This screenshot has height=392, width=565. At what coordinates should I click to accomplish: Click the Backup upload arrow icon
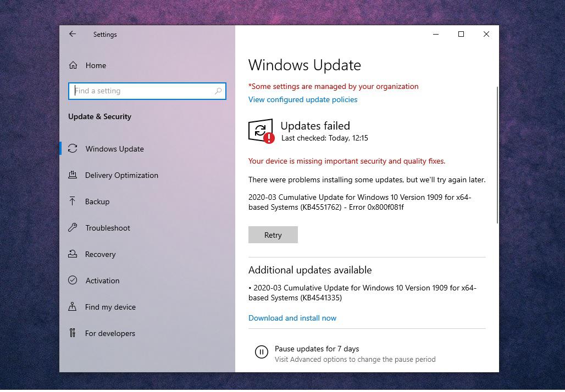[73, 201]
